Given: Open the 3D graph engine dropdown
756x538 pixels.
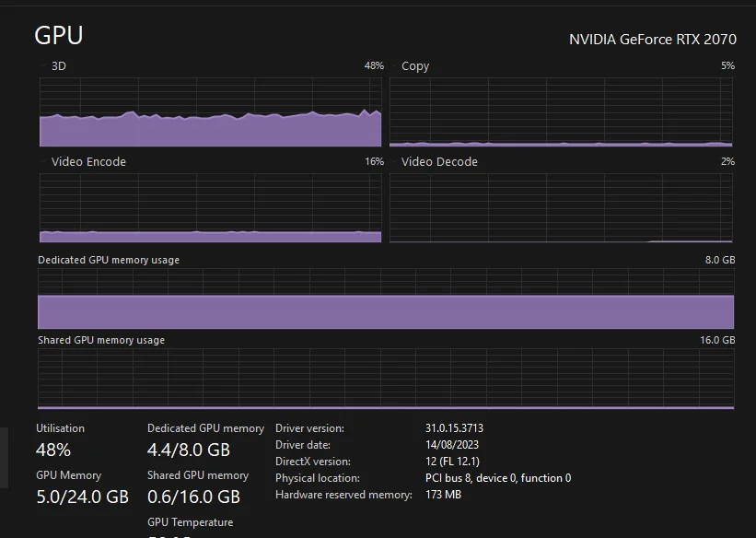Looking at the screenshot, I should point(53,65).
